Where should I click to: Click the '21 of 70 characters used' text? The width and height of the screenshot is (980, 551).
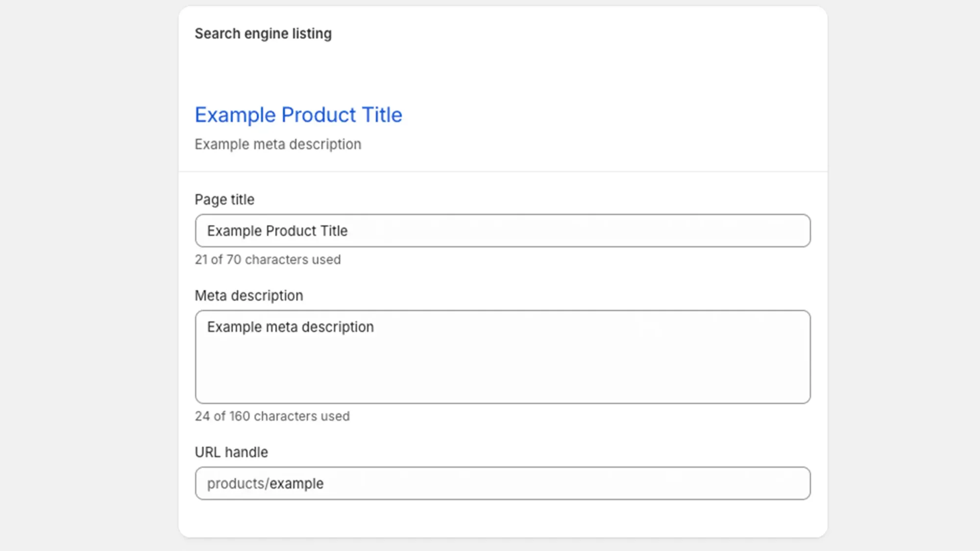[x=268, y=259]
